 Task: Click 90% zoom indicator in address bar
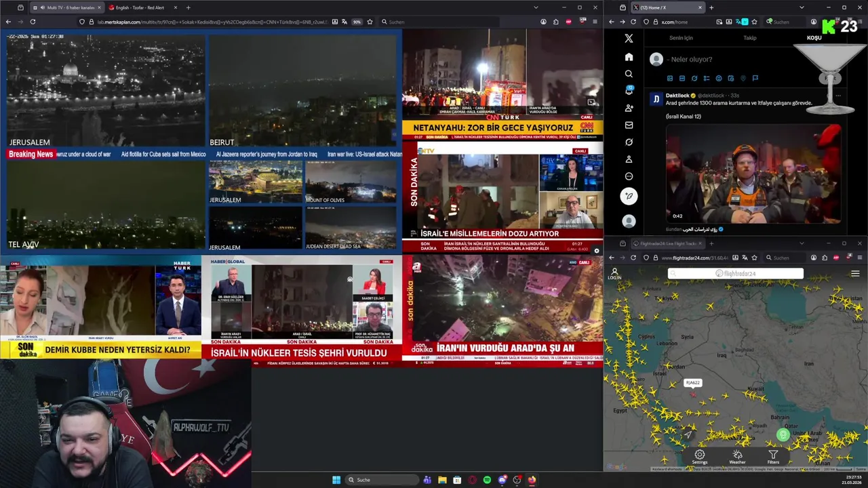click(x=357, y=22)
